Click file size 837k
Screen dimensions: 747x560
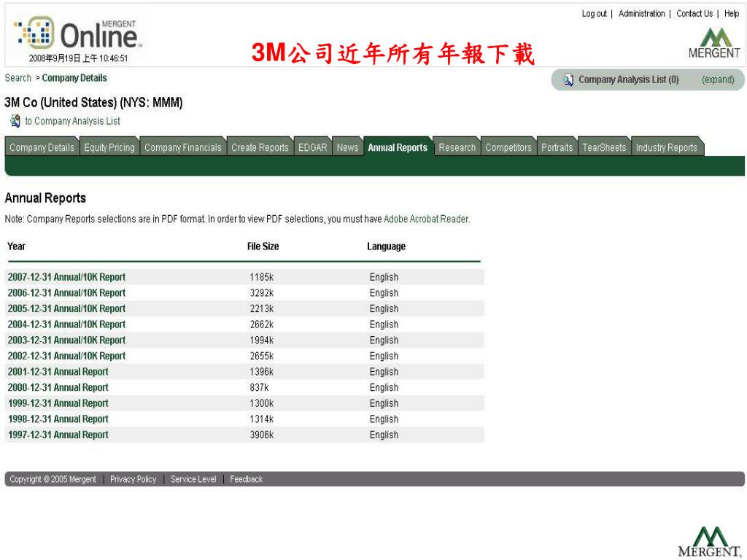pyautogui.click(x=259, y=386)
